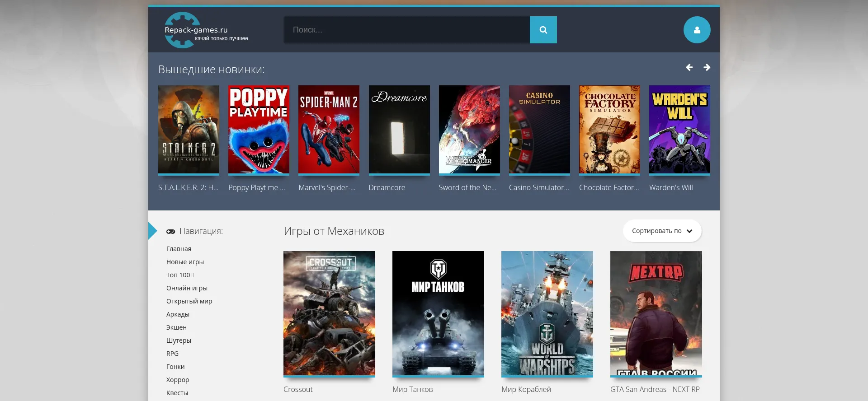
Task: Click the Warden's Will title link
Action: (x=671, y=187)
